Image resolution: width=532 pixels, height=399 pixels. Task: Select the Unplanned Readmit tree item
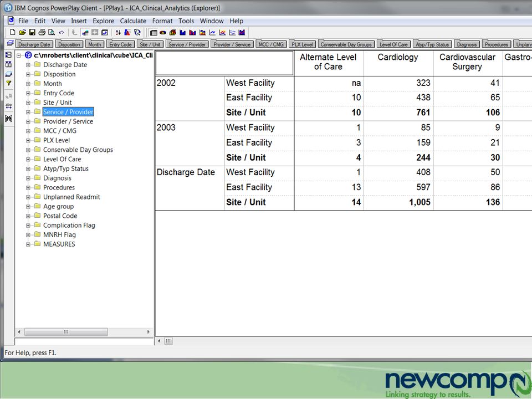71,197
